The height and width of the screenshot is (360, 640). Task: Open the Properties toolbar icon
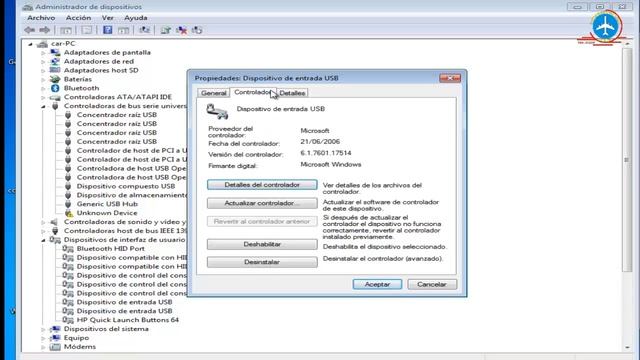tap(87, 30)
